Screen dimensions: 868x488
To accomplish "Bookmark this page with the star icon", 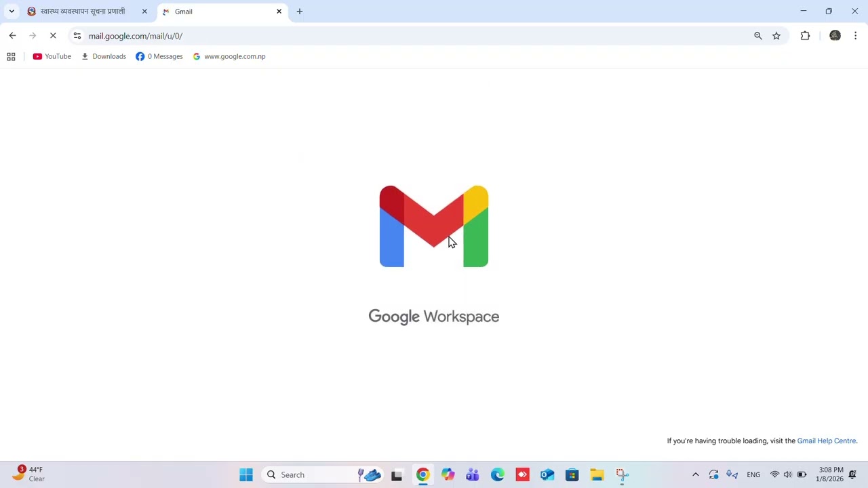I will [x=776, y=36].
